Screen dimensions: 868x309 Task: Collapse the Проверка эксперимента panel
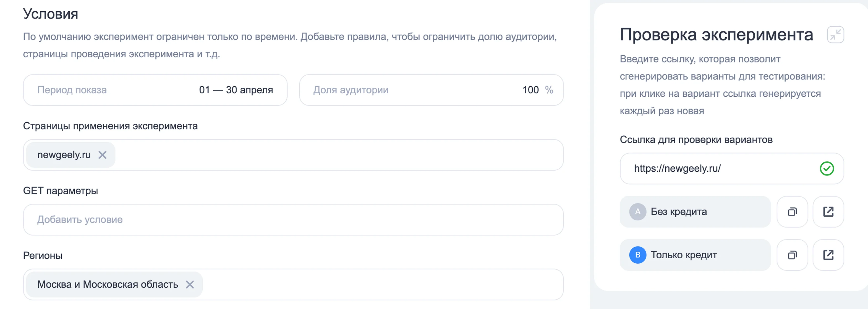[x=835, y=35]
